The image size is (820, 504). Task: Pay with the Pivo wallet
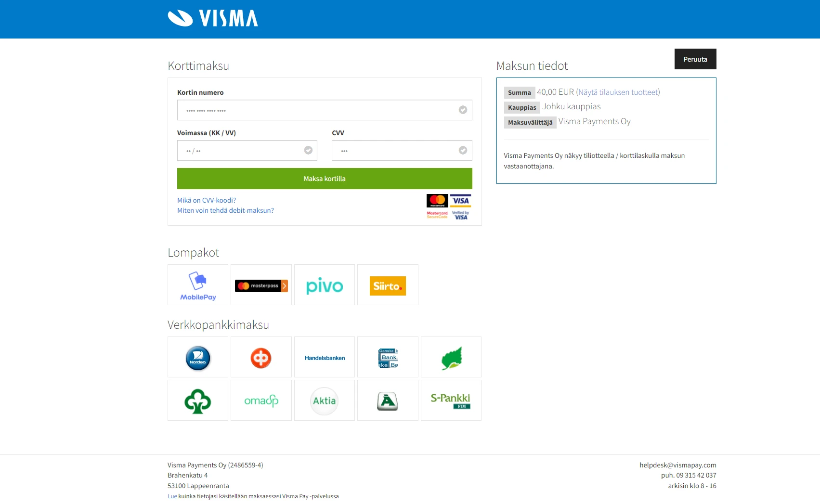325,285
